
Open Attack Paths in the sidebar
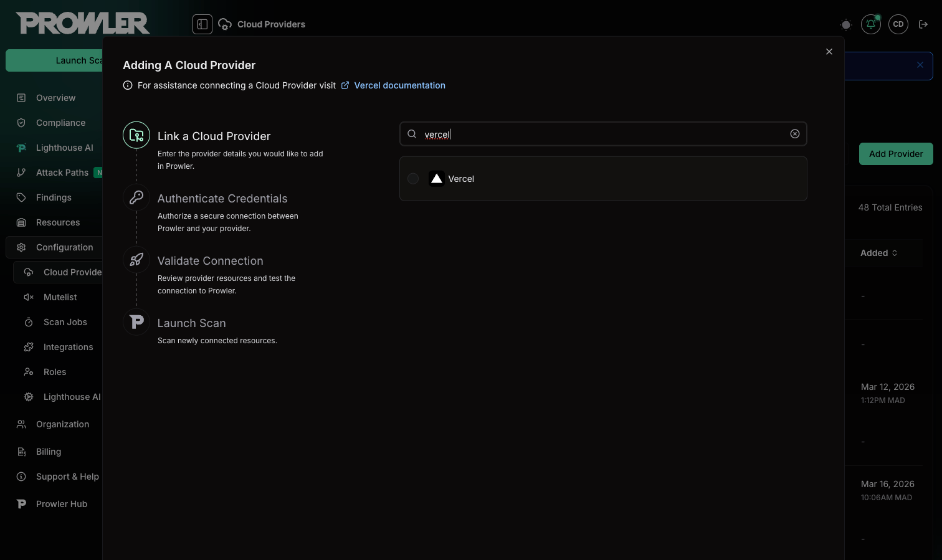coord(62,173)
